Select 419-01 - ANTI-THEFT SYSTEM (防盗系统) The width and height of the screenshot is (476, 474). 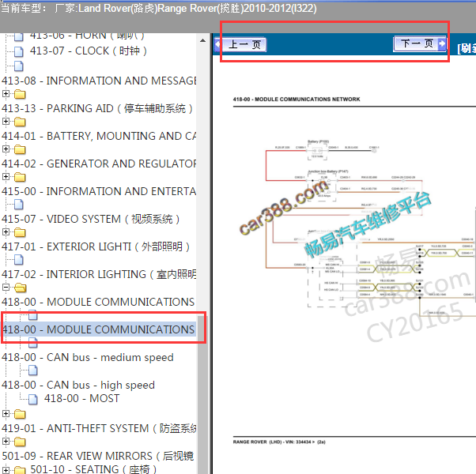pos(99,428)
